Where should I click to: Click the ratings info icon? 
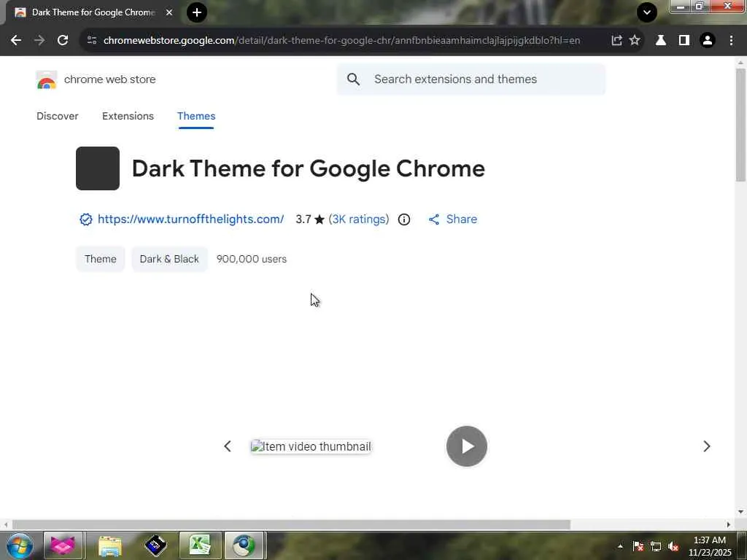pyautogui.click(x=404, y=219)
